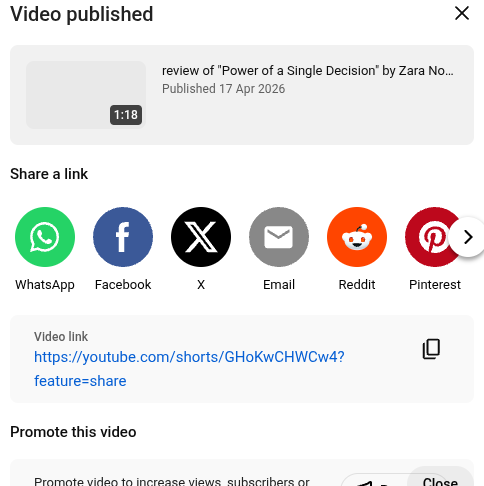Click the 'Promote this video' heading

click(x=73, y=432)
